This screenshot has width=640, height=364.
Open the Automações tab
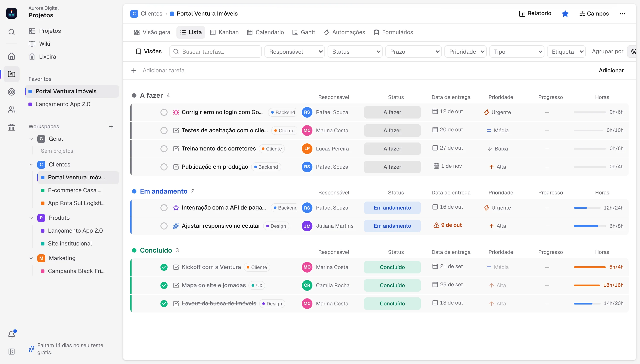point(344,32)
